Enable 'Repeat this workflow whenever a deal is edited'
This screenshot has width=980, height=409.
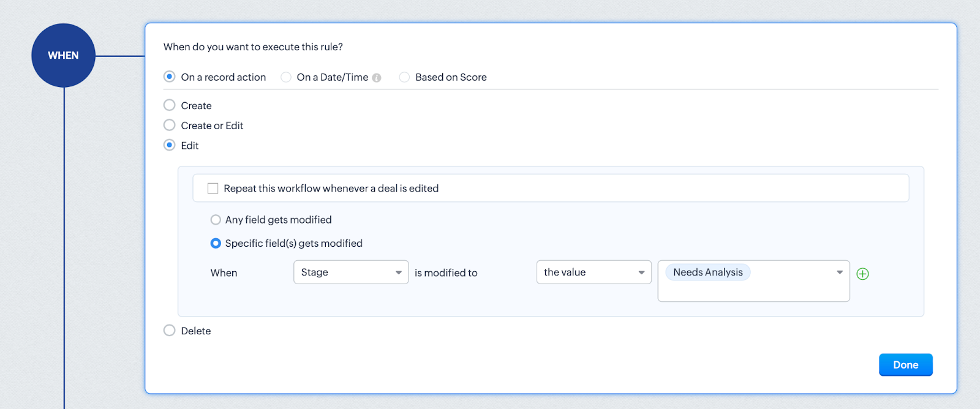click(213, 189)
